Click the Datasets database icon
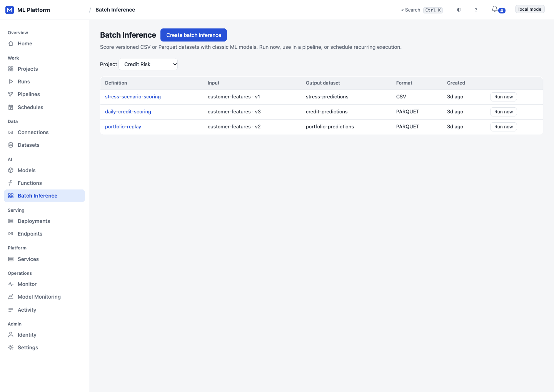This screenshot has height=392, width=554. click(11, 145)
